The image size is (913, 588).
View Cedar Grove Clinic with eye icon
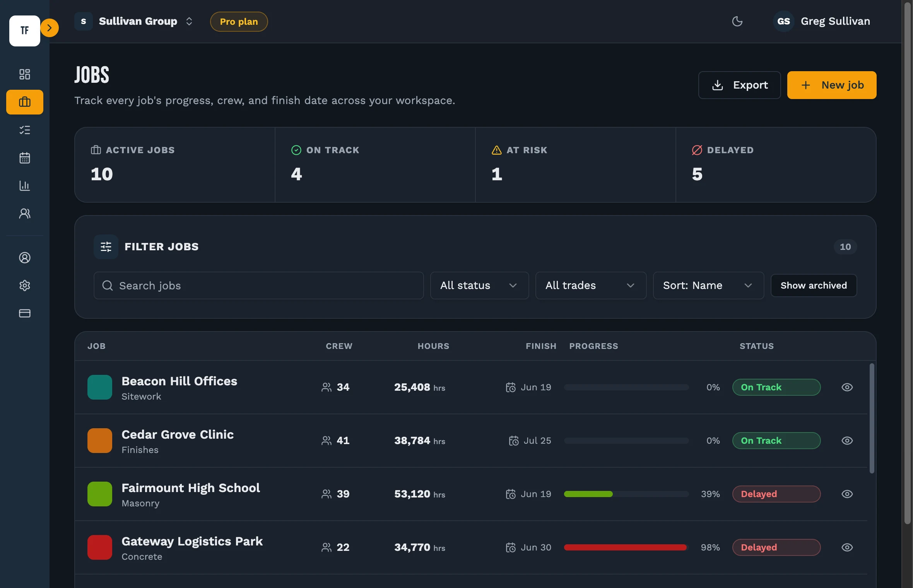click(x=847, y=441)
